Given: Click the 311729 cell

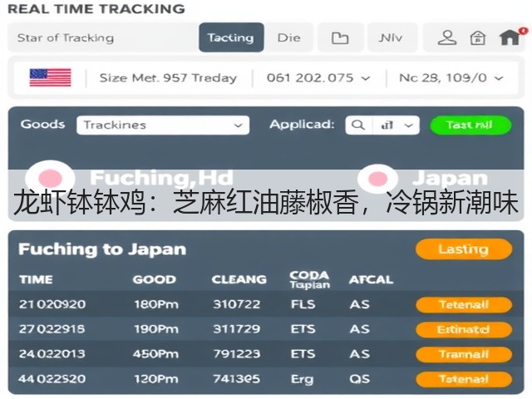Looking at the screenshot, I should (237, 329).
